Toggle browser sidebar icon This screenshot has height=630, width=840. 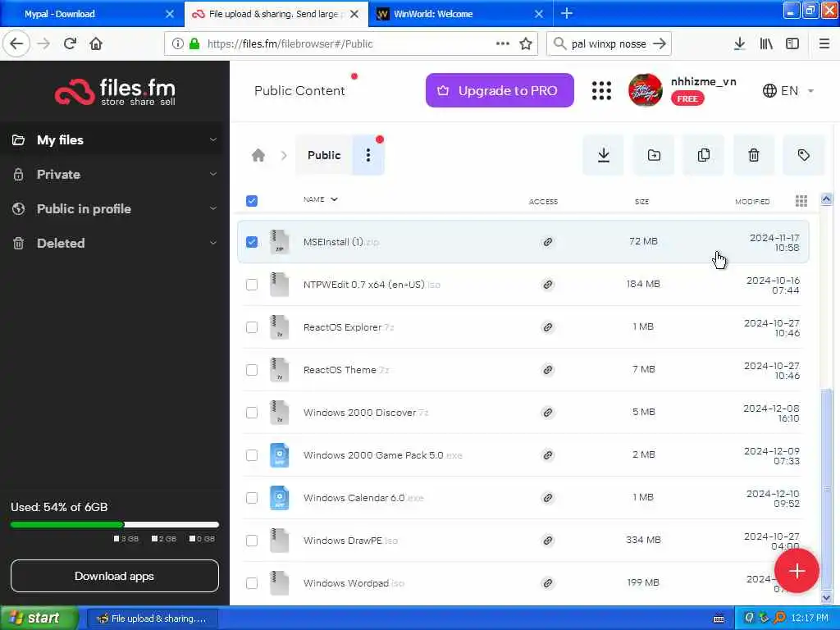point(792,44)
